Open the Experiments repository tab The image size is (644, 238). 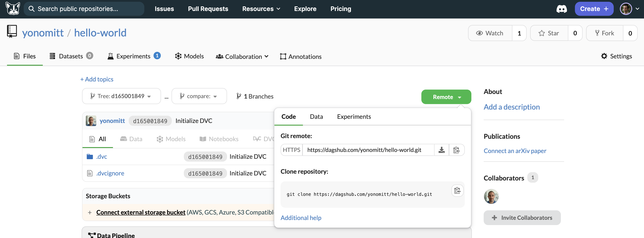pos(134,56)
